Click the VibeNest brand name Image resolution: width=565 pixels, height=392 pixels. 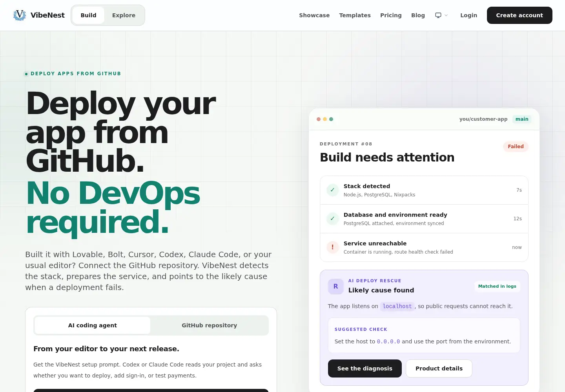pos(47,15)
